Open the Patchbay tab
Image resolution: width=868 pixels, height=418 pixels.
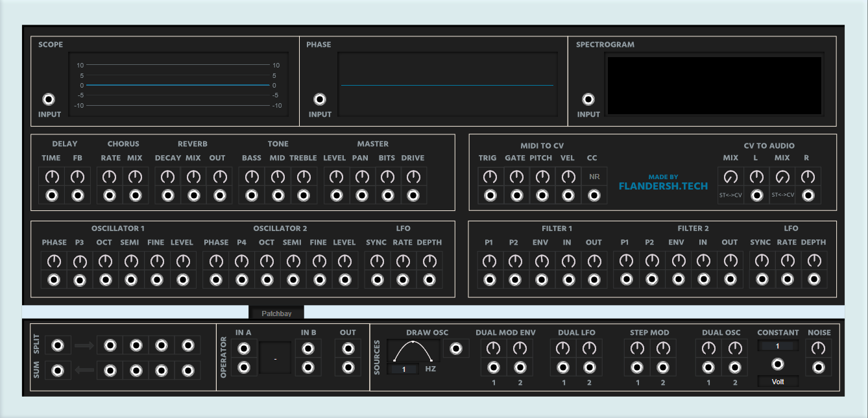(x=276, y=313)
